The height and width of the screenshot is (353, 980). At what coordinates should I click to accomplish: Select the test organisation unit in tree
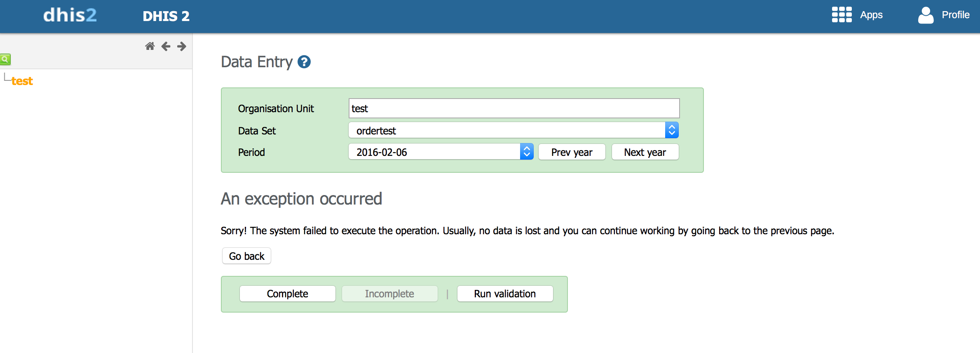coord(22,81)
